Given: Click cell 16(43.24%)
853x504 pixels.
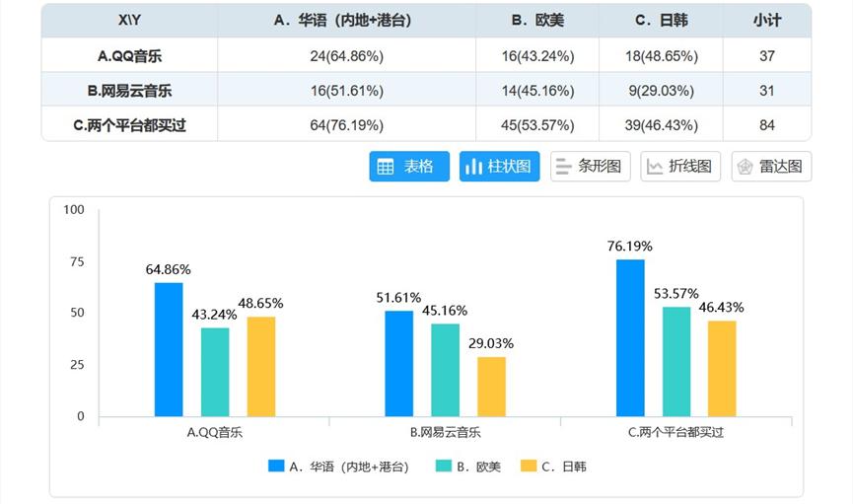Looking at the screenshot, I should pyautogui.click(x=537, y=55).
